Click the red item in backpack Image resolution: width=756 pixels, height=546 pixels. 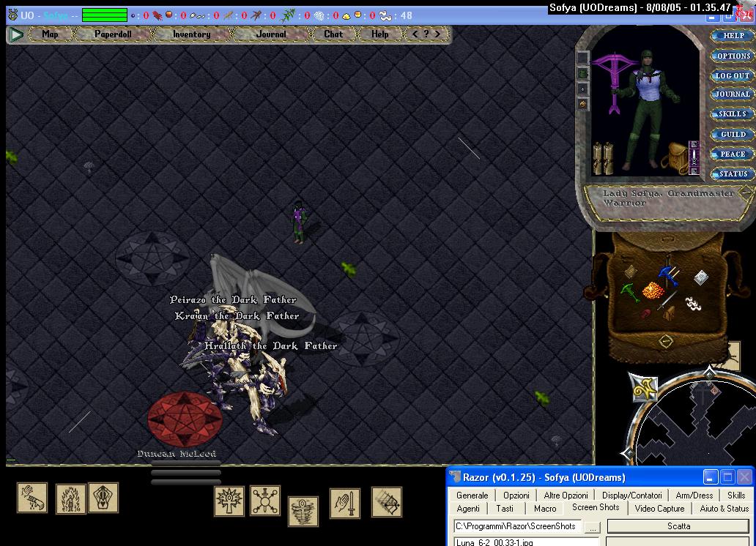pyautogui.click(x=645, y=314)
